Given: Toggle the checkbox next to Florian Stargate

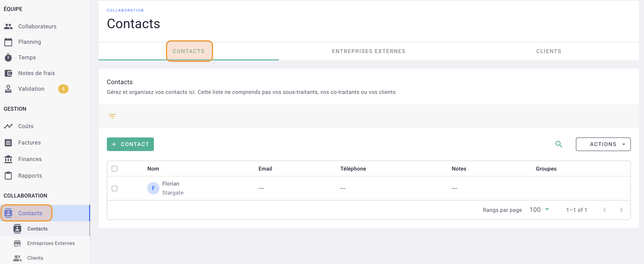Looking at the screenshot, I should pyautogui.click(x=114, y=188).
